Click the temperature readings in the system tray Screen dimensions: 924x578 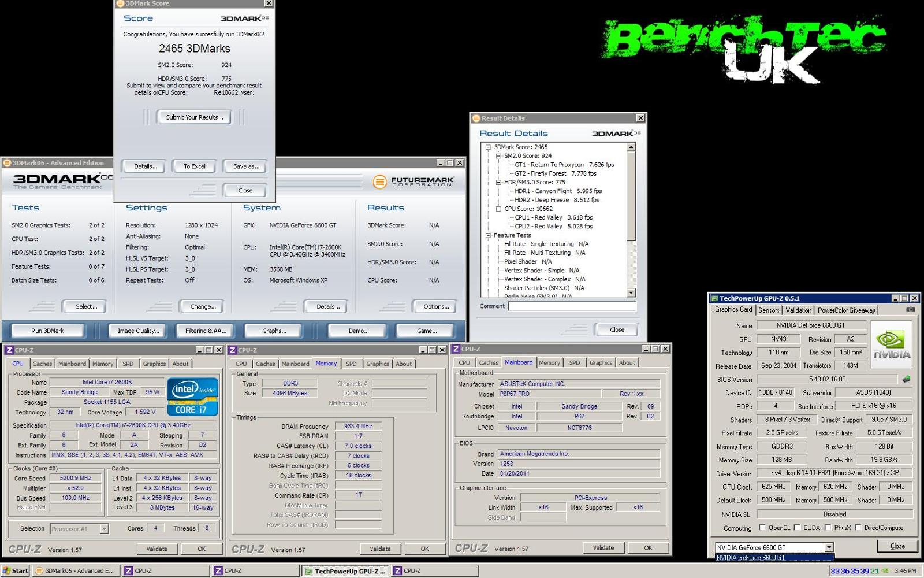coord(855,570)
